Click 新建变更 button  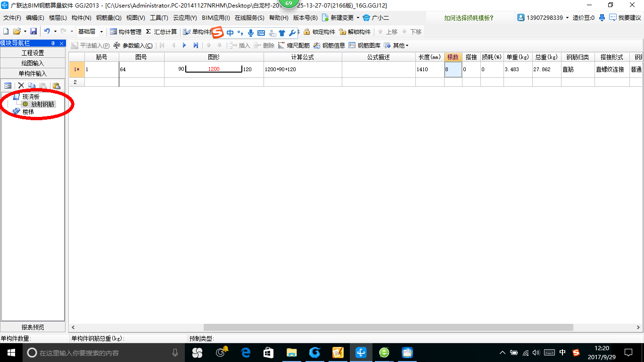click(x=338, y=18)
